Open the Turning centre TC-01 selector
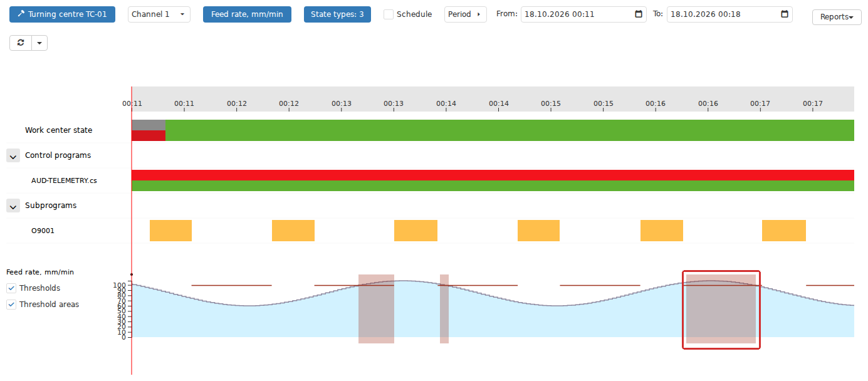The image size is (868, 381). (x=62, y=14)
